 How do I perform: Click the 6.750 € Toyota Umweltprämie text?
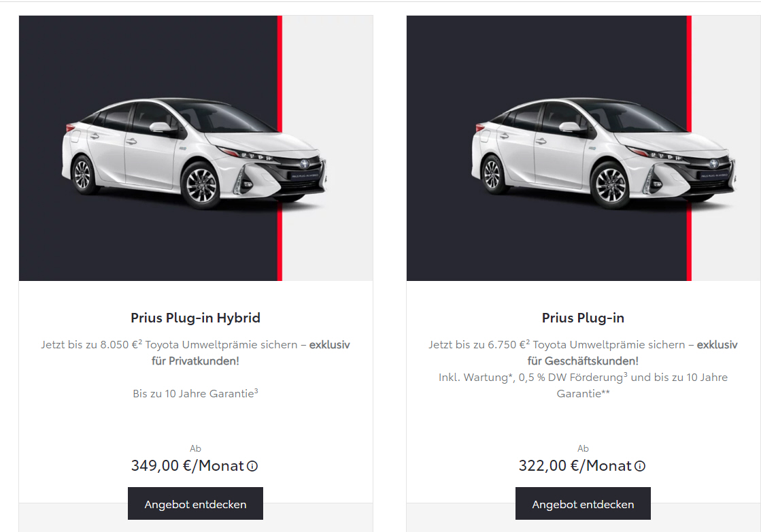(586, 345)
